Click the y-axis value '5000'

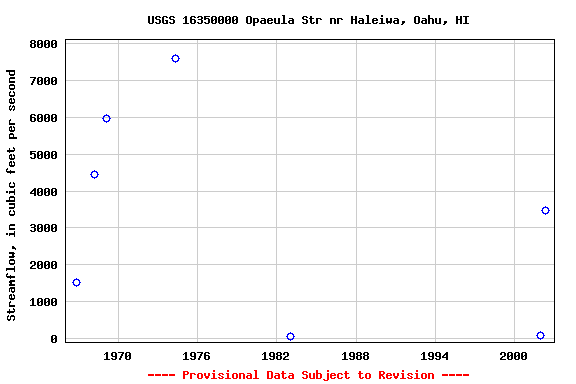point(43,155)
